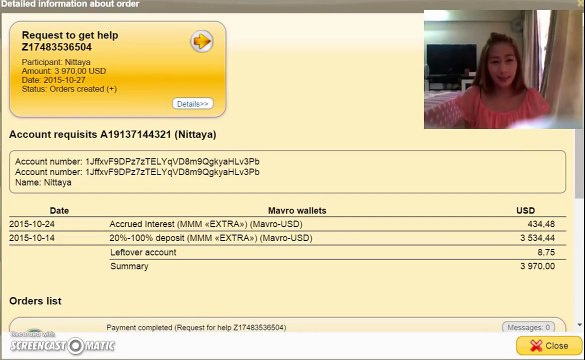Close the detailed order information dialog

549,345
